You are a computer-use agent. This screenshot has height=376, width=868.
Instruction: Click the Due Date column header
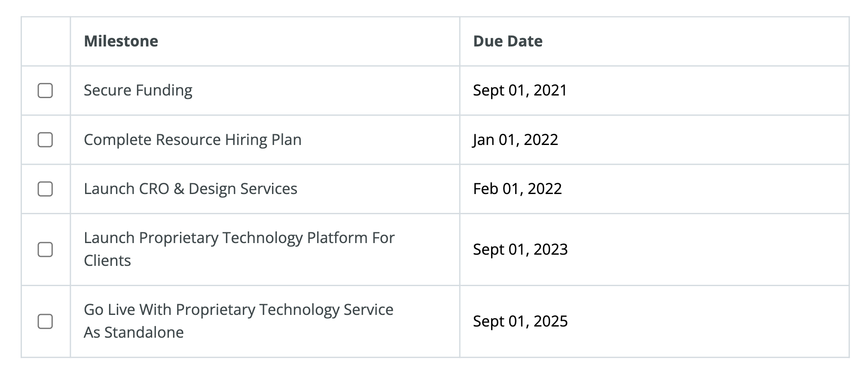[x=507, y=41]
